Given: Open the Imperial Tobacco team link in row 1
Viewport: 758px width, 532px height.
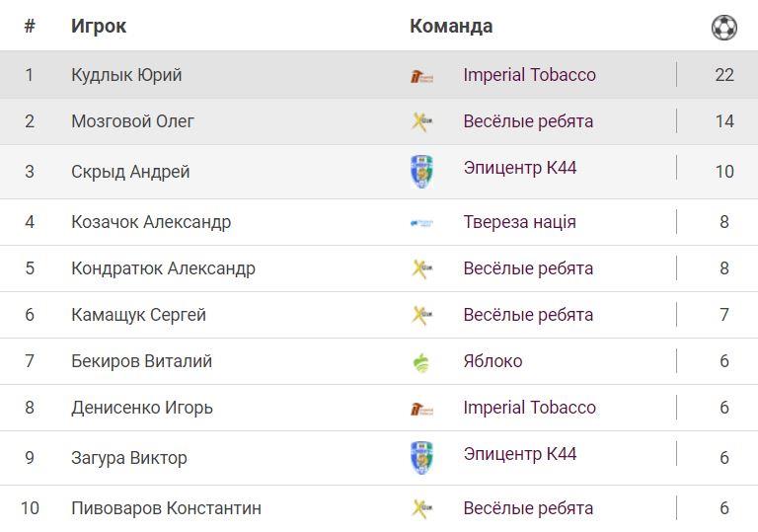Looking at the screenshot, I should click(529, 75).
